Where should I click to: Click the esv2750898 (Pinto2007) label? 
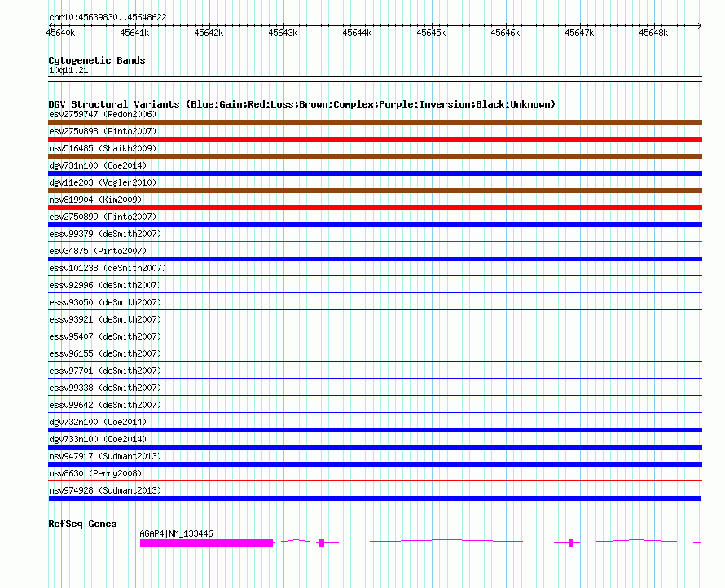(x=103, y=131)
